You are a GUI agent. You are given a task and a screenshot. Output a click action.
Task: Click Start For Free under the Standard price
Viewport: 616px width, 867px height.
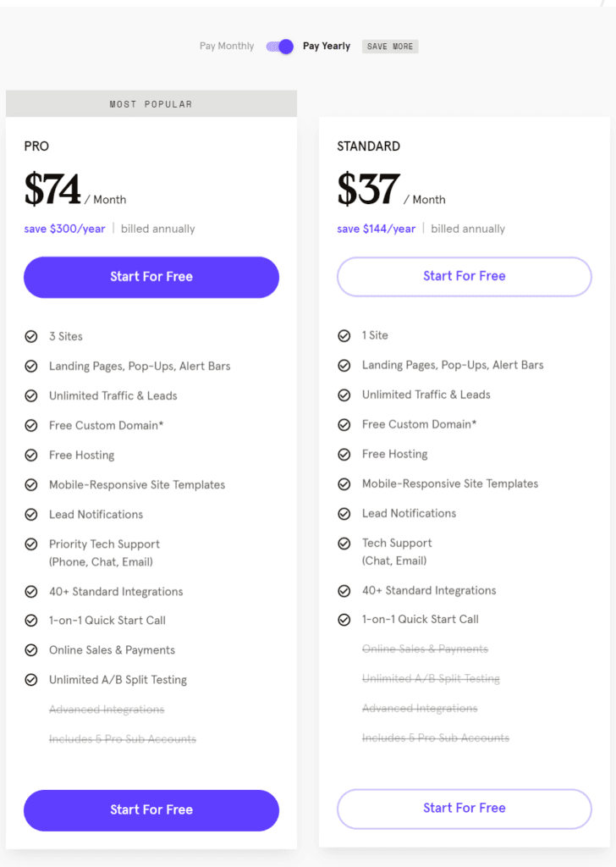464,277
